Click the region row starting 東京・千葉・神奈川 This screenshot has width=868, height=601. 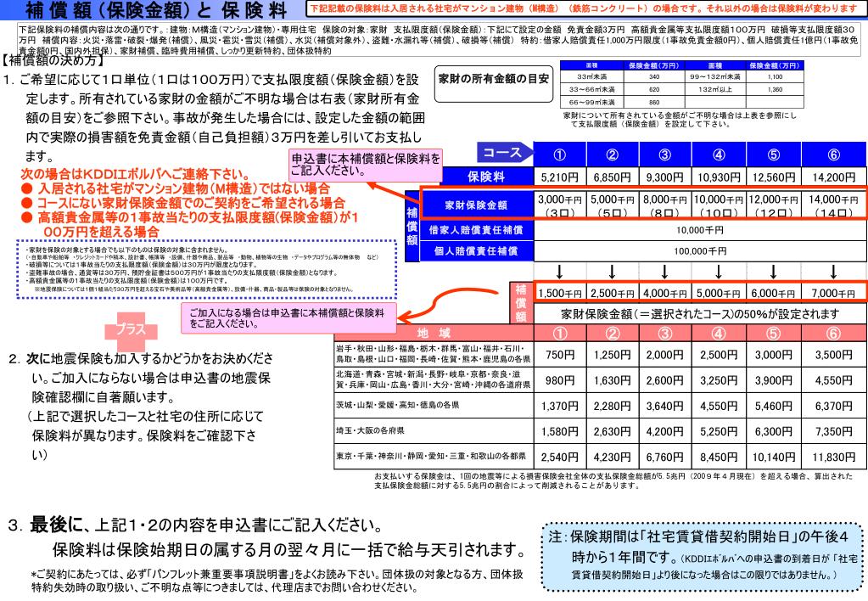click(x=434, y=457)
